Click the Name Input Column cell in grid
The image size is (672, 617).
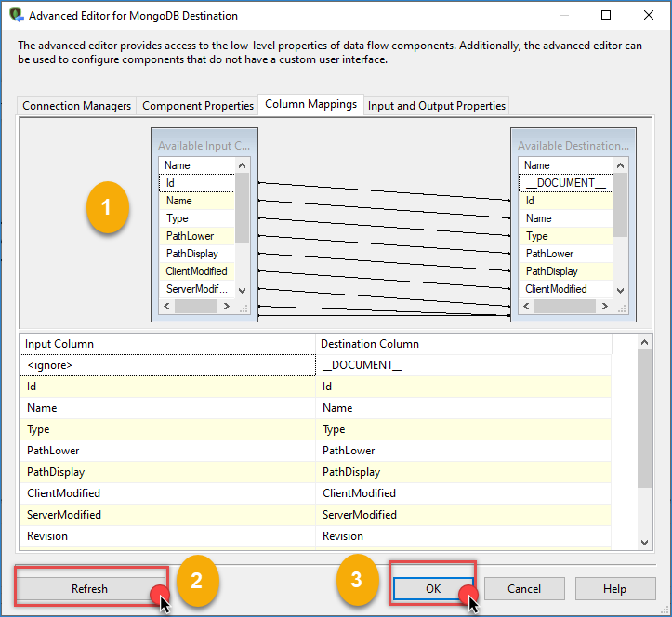point(167,408)
